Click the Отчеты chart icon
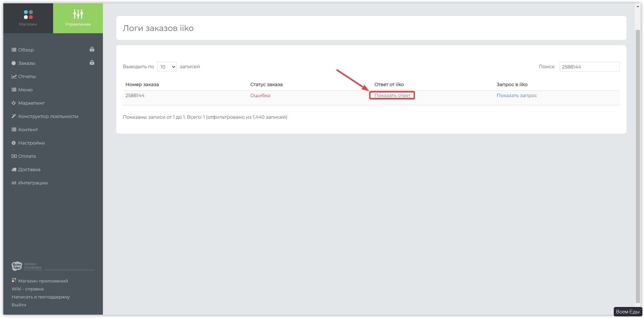The height and width of the screenshot is (318, 644). (x=14, y=76)
